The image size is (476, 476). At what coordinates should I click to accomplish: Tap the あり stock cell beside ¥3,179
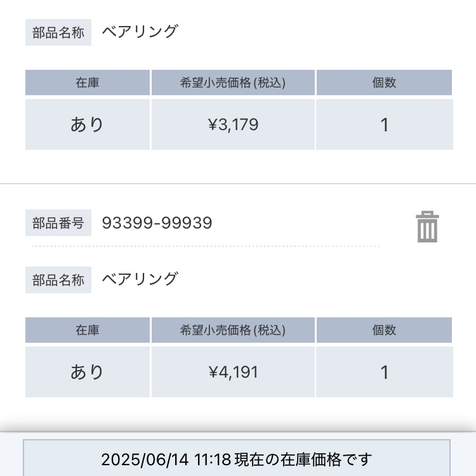pos(88,124)
